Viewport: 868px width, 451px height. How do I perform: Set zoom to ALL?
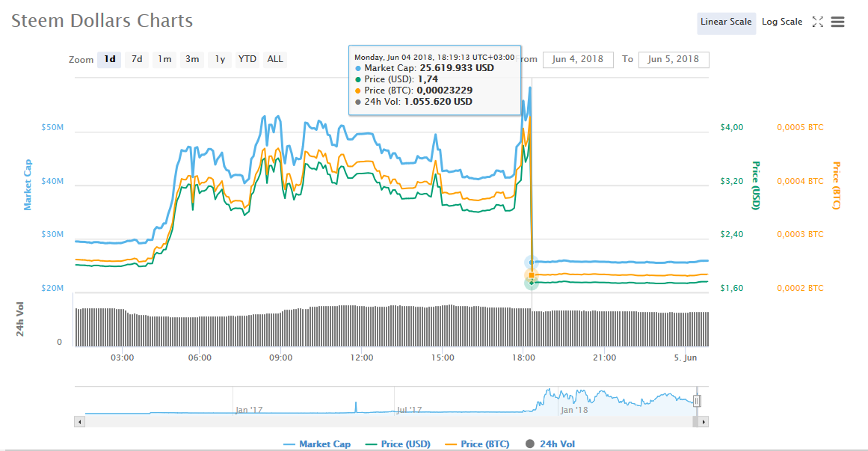(x=275, y=59)
